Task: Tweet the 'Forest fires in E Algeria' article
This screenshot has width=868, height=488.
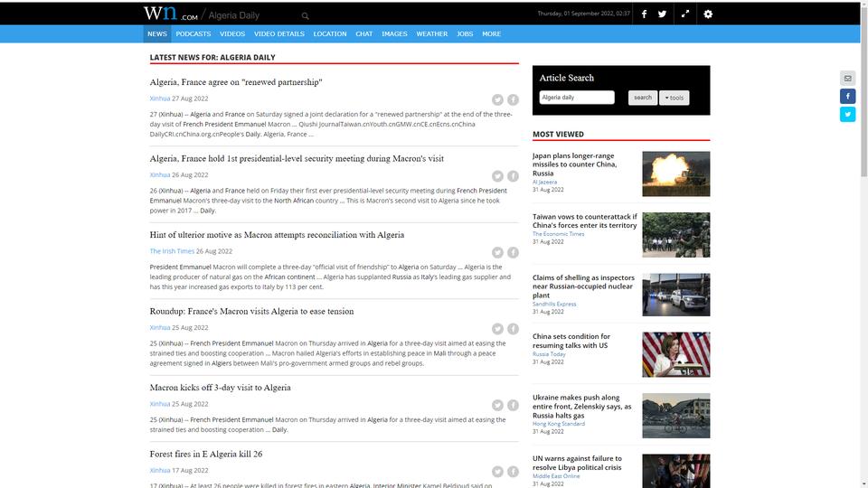Action: pyautogui.click(x=497, y=472)
